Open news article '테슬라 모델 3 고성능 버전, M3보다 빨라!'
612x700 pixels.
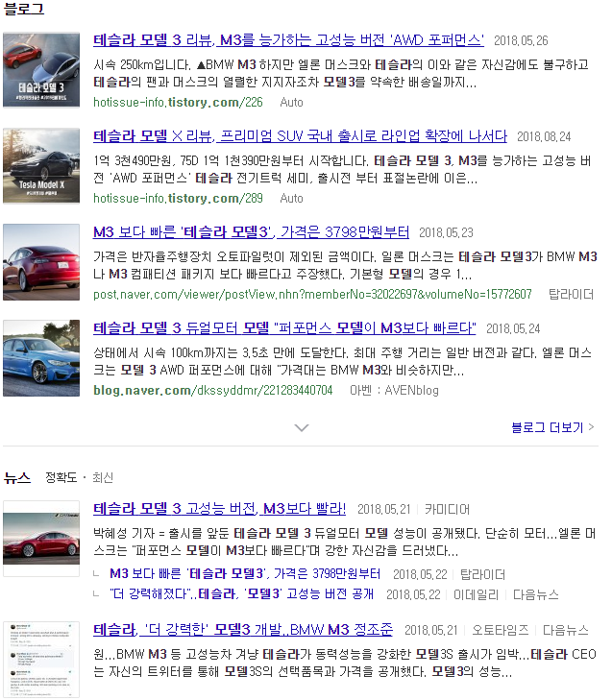[x=219, y=509]
